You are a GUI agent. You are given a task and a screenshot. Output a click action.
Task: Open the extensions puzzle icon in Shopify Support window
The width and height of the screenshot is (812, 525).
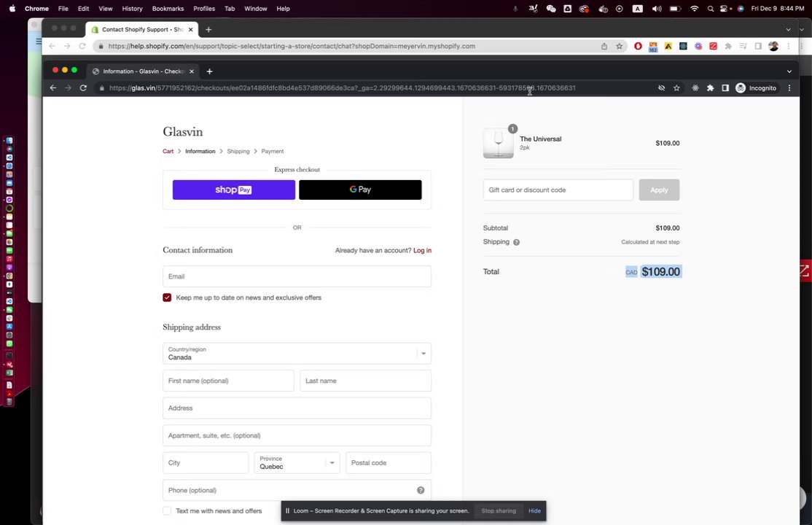click(728, 46)
